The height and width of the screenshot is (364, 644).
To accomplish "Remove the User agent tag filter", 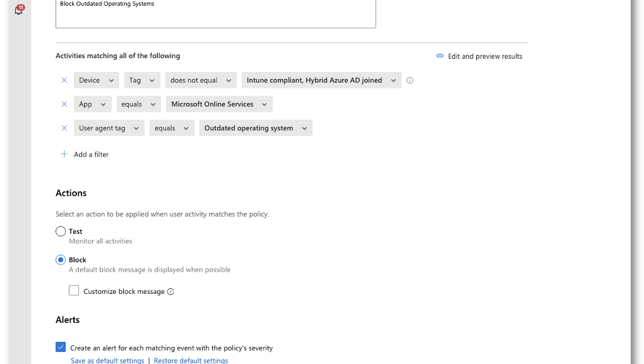I will point(64,128).
